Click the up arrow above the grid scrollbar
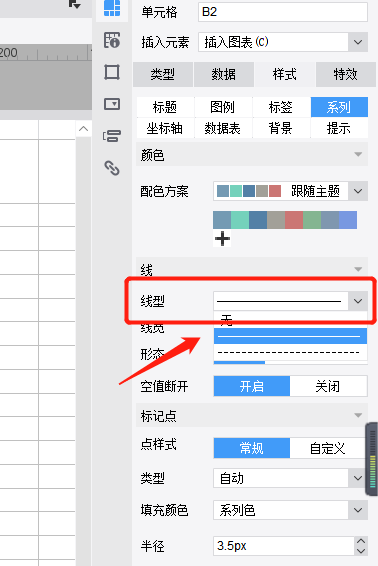Screen dimensions: 378x566 tap(83, 129)
